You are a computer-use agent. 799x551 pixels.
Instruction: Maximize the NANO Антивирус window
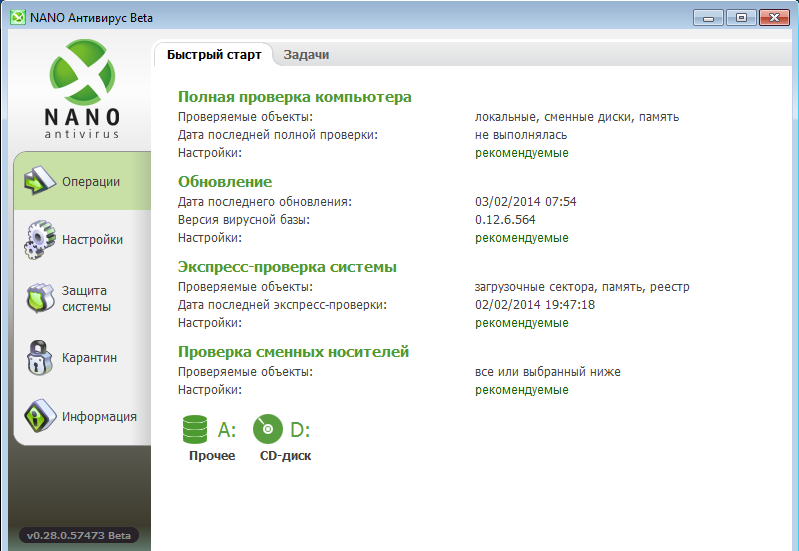coord(741,17)
